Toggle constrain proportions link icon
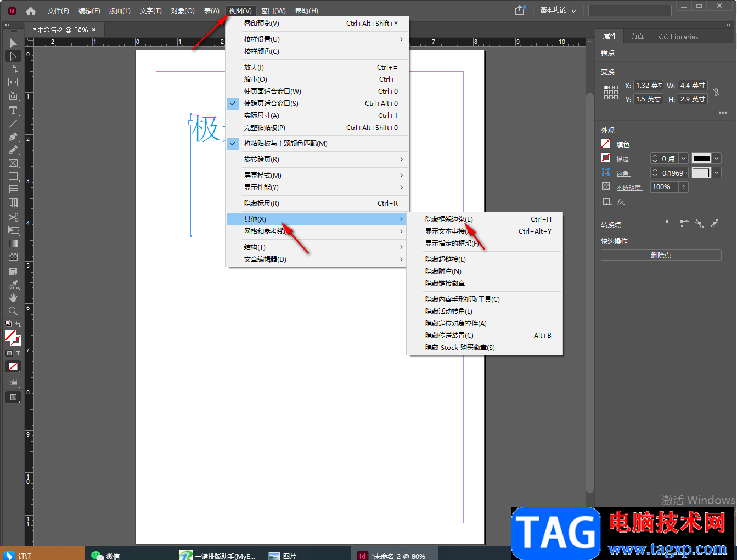 pyautogui.click(x=716, y=92)
